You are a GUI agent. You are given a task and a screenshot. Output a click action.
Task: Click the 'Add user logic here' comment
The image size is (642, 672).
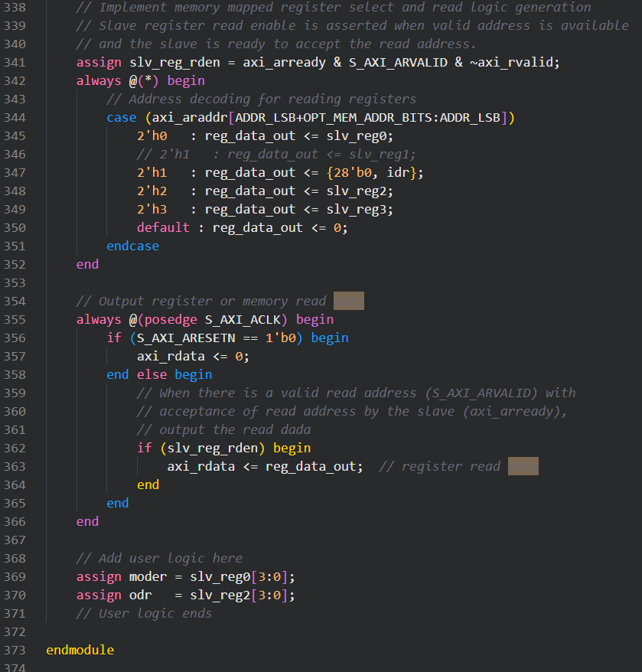(159, 558)
